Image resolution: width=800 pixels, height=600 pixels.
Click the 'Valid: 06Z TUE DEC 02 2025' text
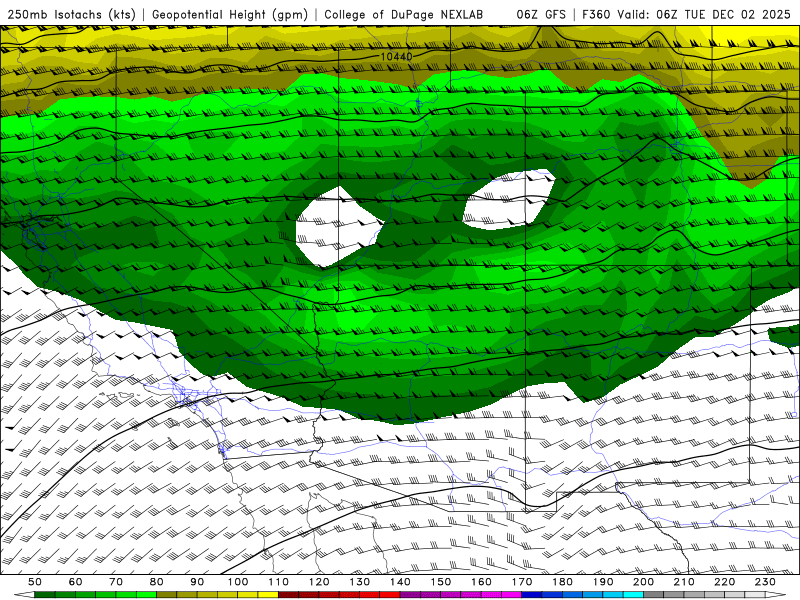coord(704,15)
